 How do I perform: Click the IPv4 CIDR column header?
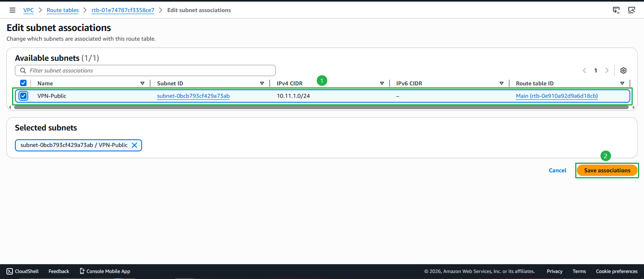290,83
